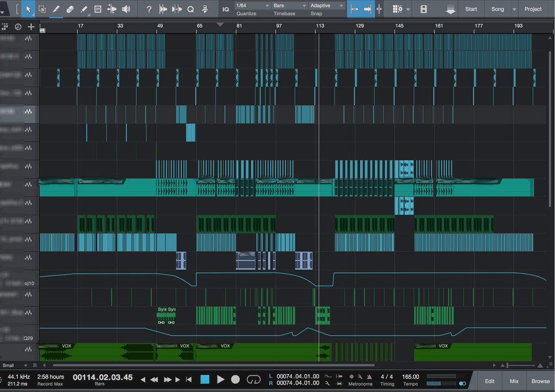
Task: Select the Mute tool
Action: pyautogui.click(x=98, y=9)
